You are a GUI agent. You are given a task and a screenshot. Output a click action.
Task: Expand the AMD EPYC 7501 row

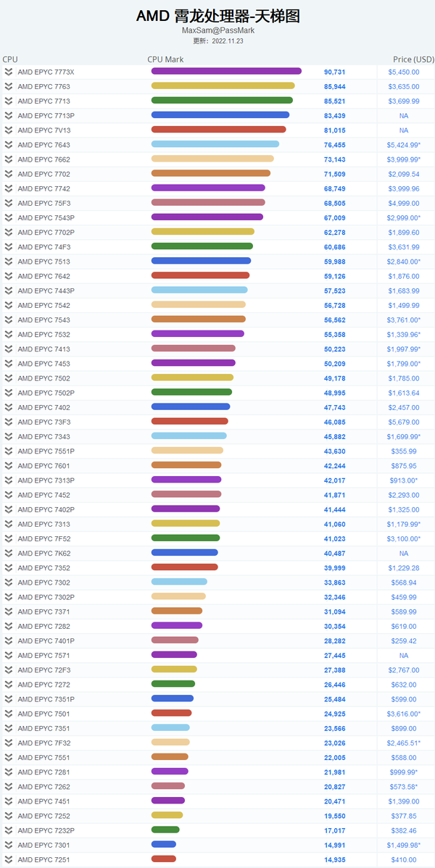tap(8, 714)
